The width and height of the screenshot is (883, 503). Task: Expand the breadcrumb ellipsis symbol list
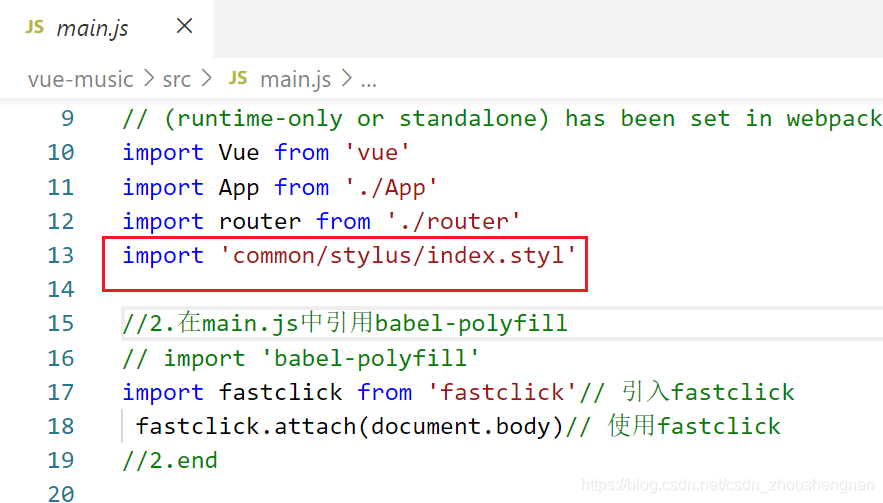(368, 78)
